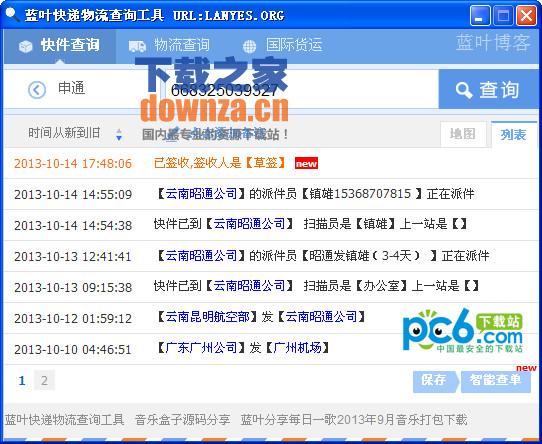Switch to the 国际货运 tab

(283, 46)
